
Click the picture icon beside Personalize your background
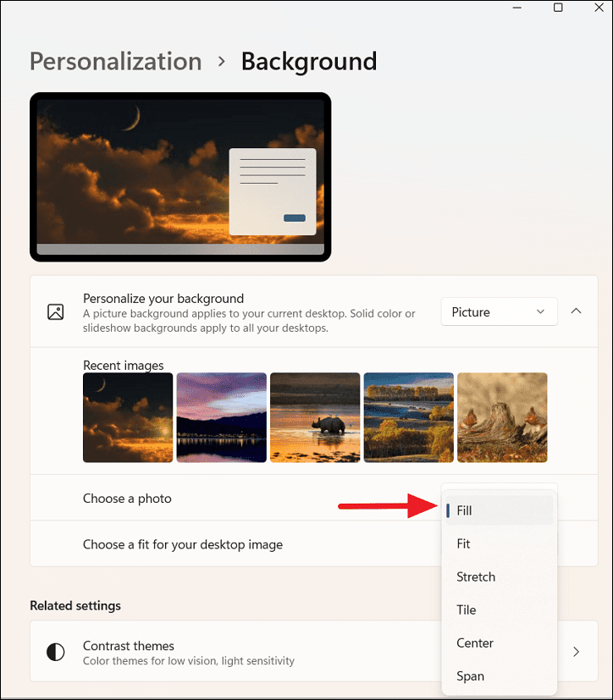coord(55,311)
